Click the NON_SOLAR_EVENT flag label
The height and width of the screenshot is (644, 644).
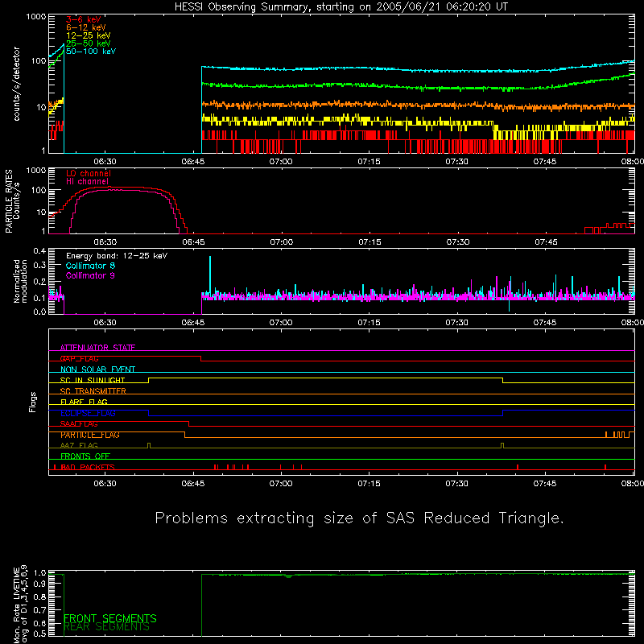97,369
